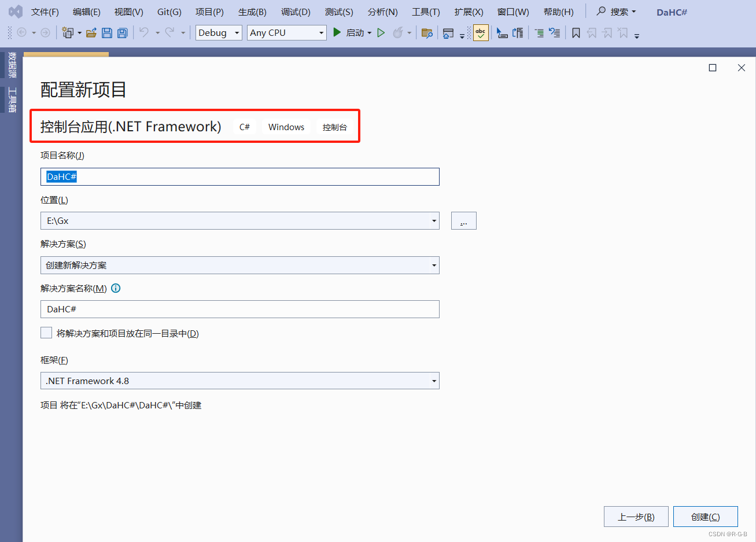Click the outdent arrow toolbar icon

point(554,33)
